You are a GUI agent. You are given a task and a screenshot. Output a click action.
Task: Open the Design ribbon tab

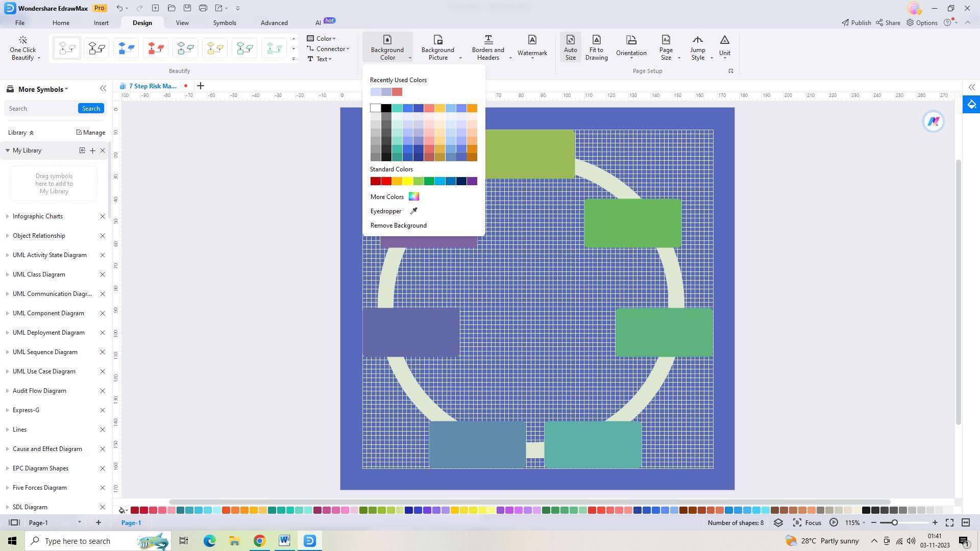(142, 23)
